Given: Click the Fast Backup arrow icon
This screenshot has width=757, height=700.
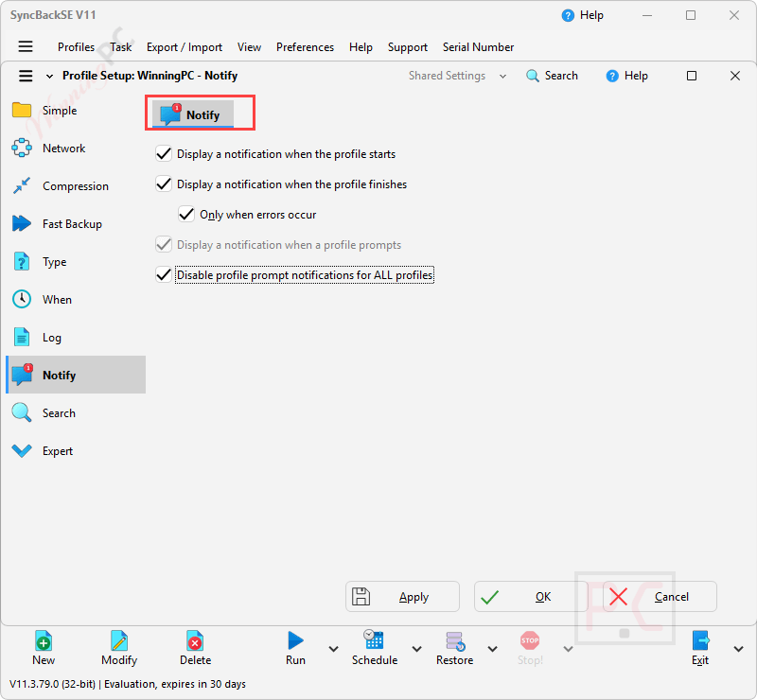Looking at the screenshot, I should [22, 223].
